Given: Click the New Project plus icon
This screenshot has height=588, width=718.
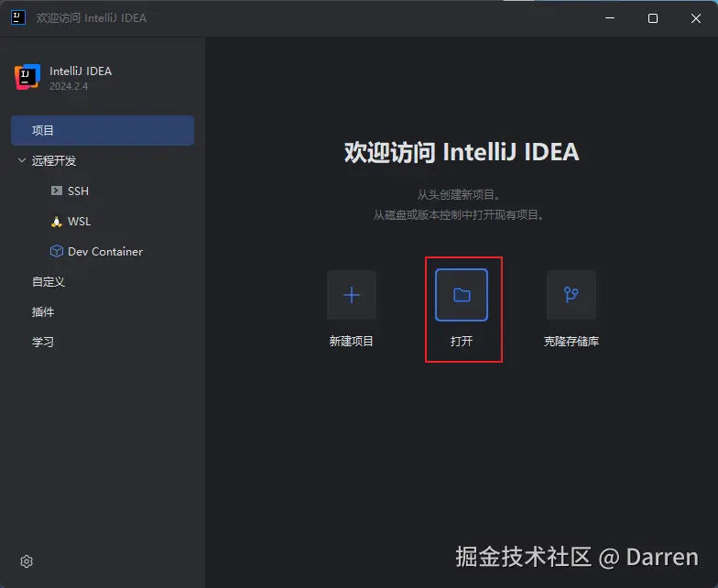Looking at the screenshot, I should (x=352, y=295).
